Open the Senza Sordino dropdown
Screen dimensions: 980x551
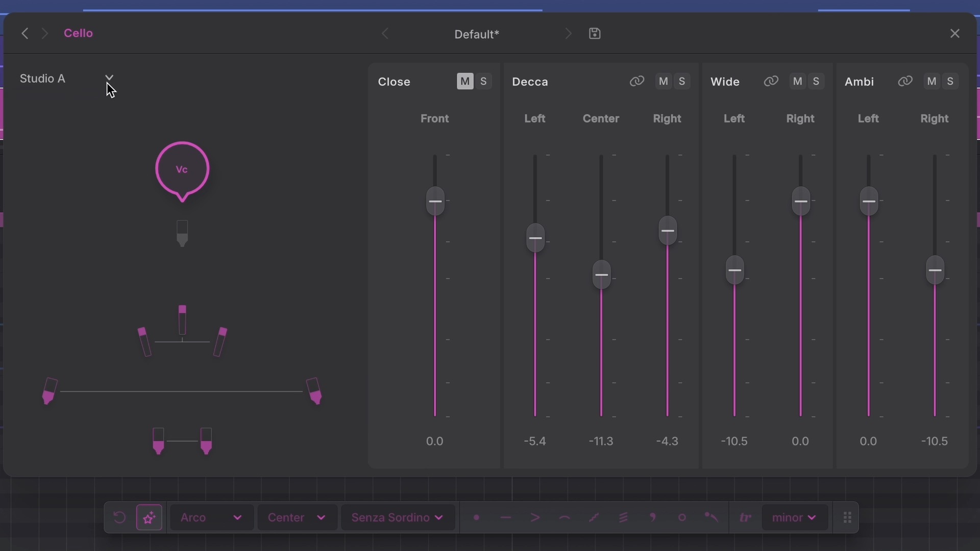click(x=398, y=518)
